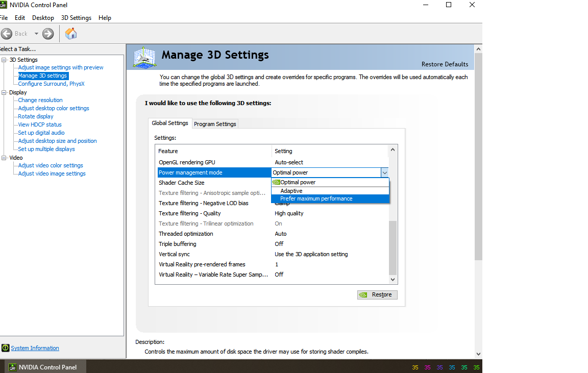
Task: Collapse the Video tree node
Action: click(x=5, y=158)
